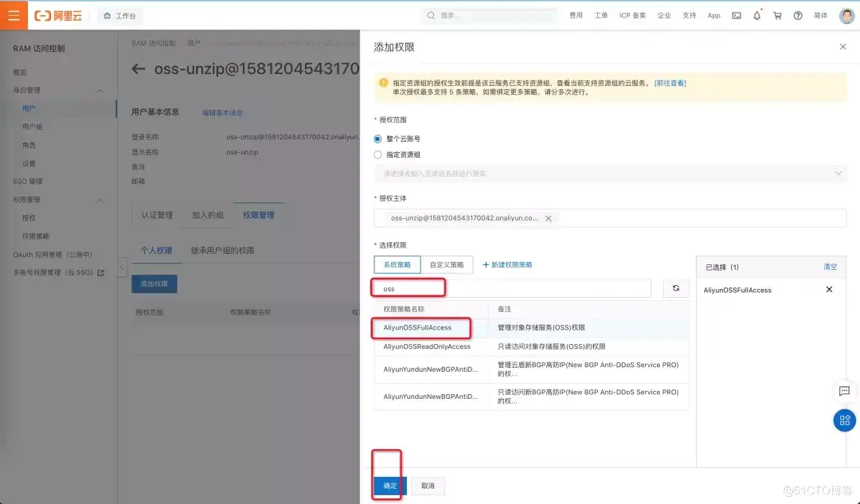This screenshot has width=860, height=504.
Task: Open the 企业 menu
Action: (664, 15)
